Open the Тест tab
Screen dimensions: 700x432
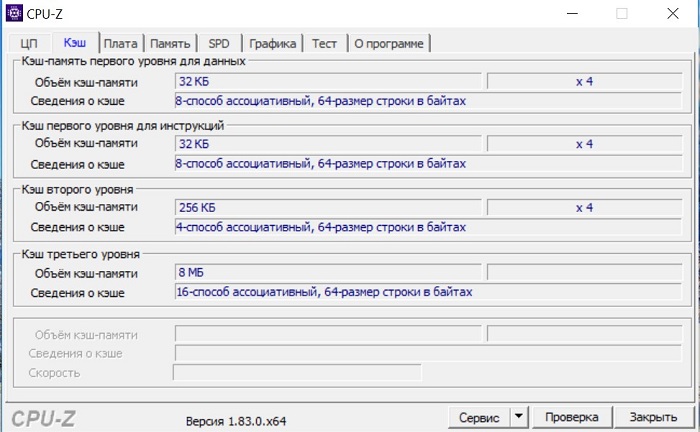point(325,43)
